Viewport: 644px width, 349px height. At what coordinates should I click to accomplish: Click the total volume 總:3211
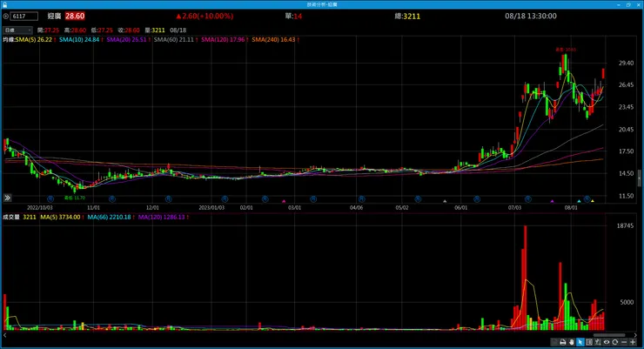(407, 16)
